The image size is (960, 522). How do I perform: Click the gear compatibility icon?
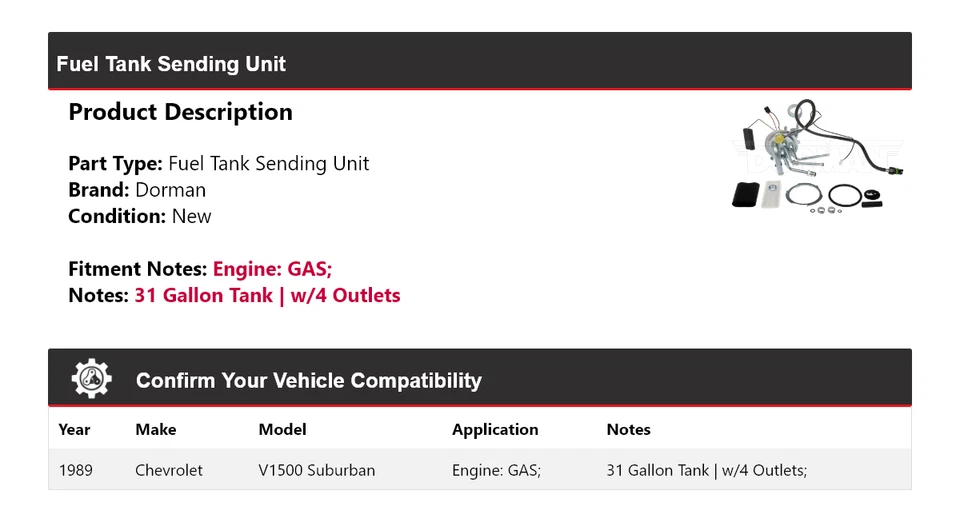[91, 379]
